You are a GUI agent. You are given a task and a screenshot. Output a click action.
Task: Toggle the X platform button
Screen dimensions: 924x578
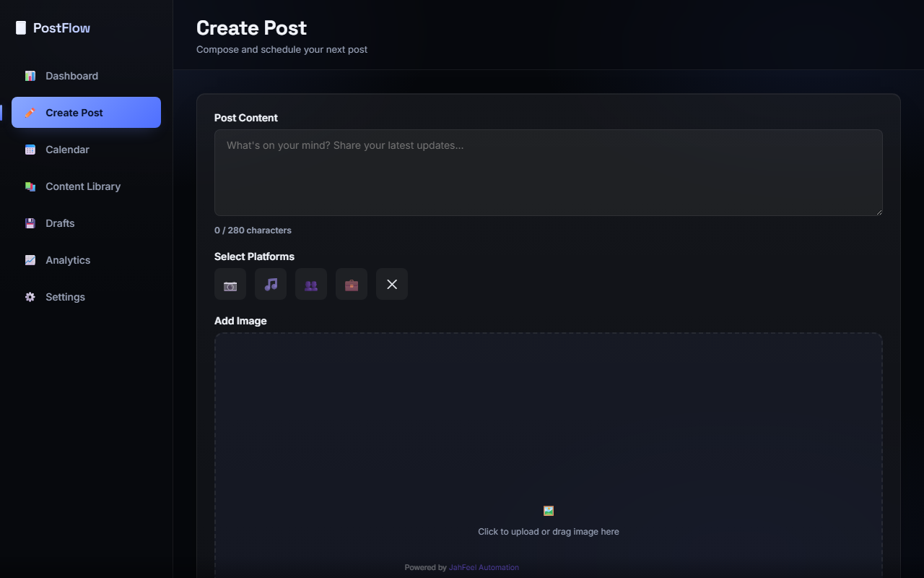coord(392,284)
